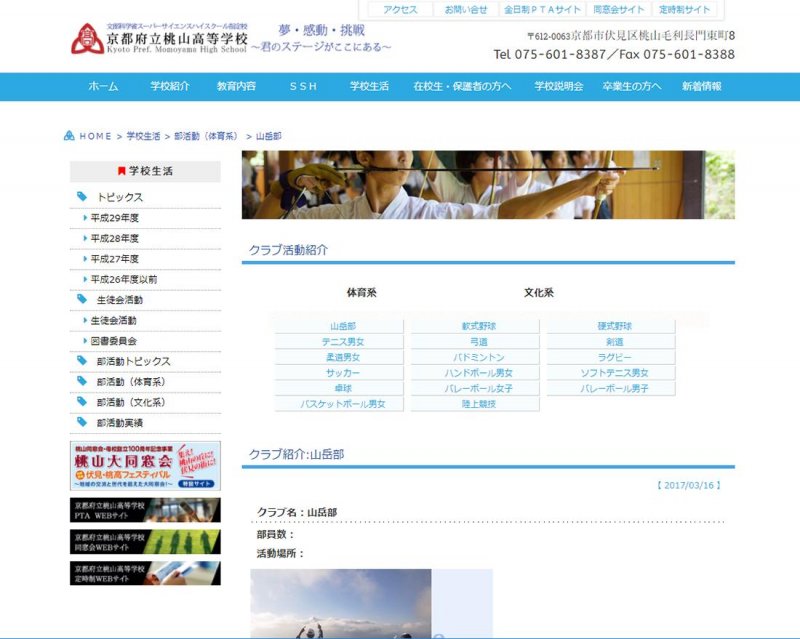Click the tag icon beside 部活動（文化系）

[82, 402]
